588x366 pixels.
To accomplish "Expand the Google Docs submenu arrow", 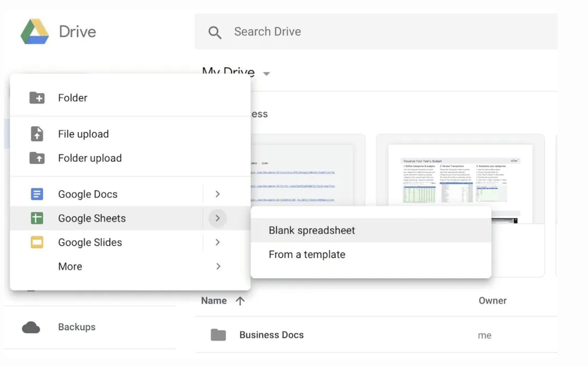I will pos(218,194).
